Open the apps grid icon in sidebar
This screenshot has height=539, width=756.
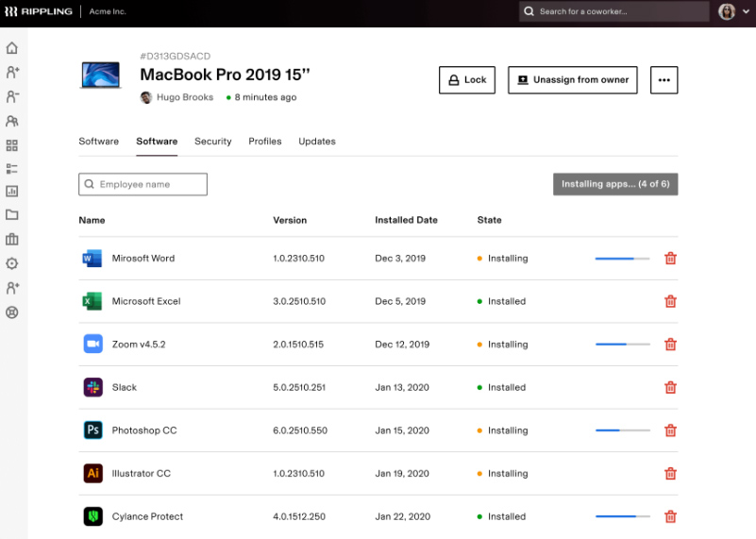pyautogui.click(x=12, y=145)
